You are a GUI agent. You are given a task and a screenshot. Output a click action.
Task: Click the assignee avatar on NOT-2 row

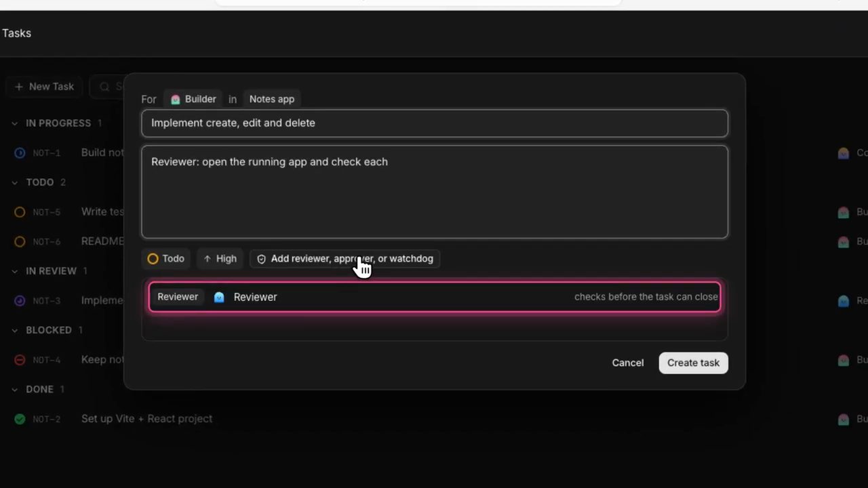pos(844,420)
